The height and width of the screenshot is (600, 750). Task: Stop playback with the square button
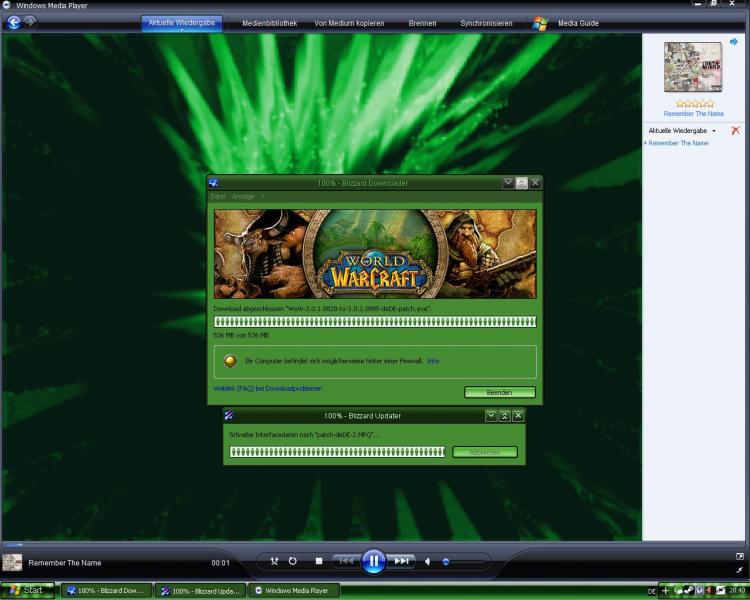(x=319, y=561)
